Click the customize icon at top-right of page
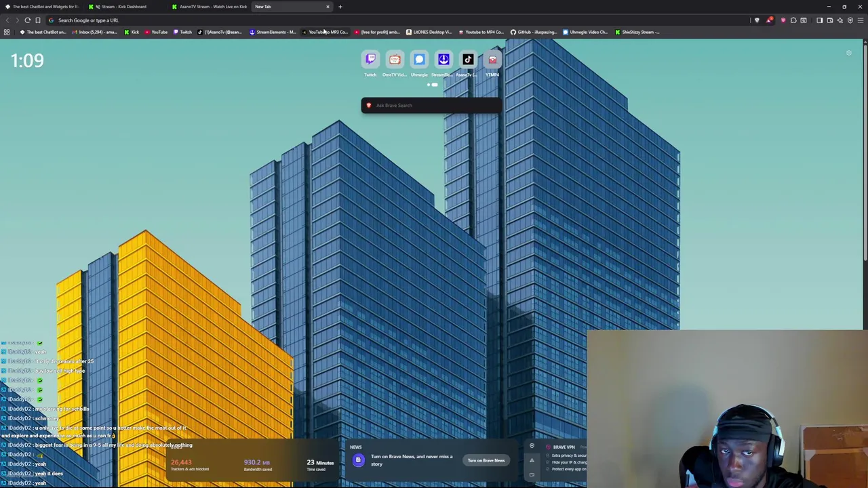 (848, 53)
